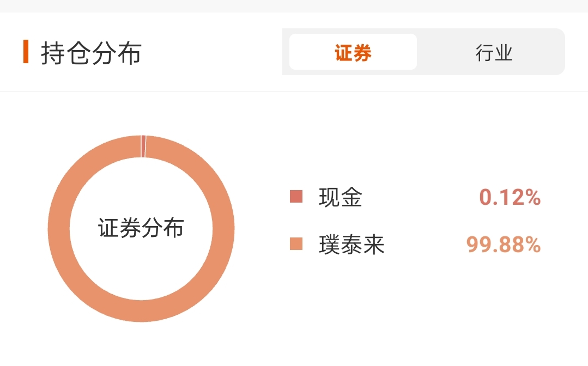Click the 99.88% holding percentage
Image resolution: width=588 pixels, height=366 pixels.
503,245
